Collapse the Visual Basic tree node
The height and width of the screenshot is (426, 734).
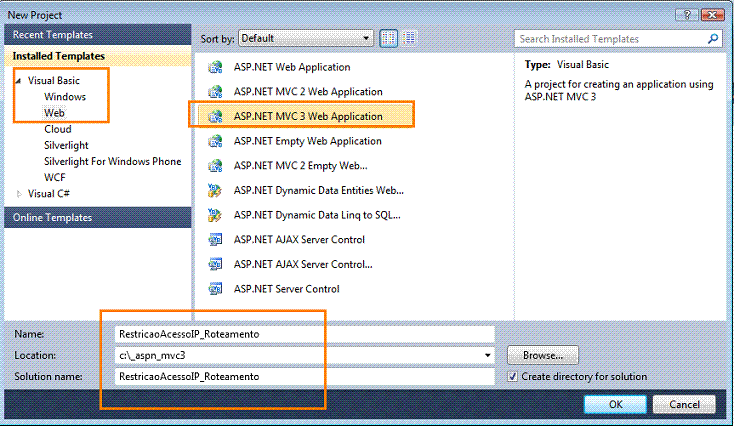click(x=19, y=81)
